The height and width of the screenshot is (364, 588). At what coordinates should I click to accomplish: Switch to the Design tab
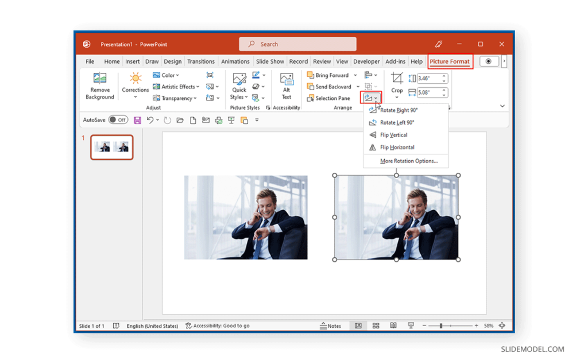pos(172,61)
